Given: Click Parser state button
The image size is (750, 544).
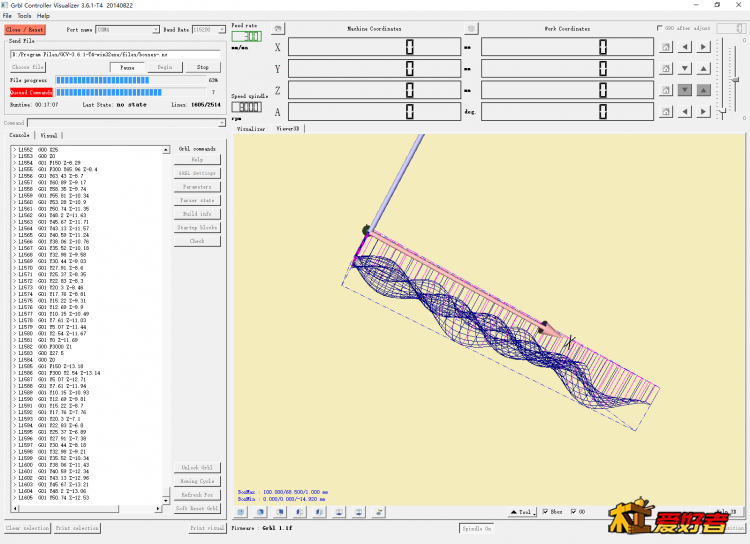Looking at the screenshot, I should [197, 200].
